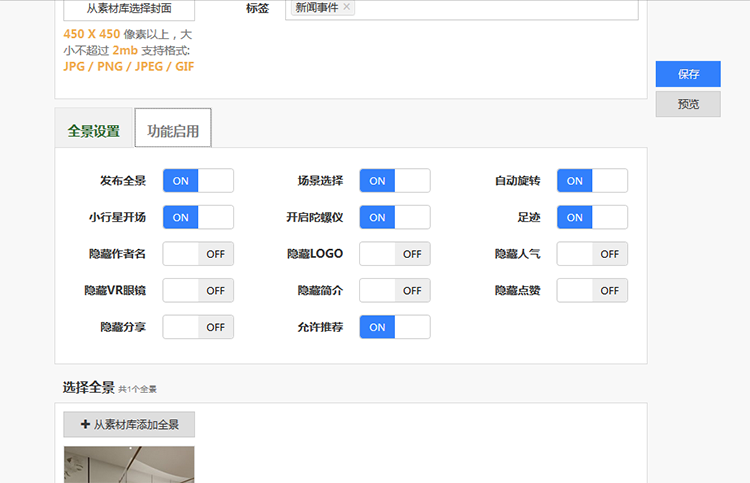Disable the 允许推荐 switch

(395, 327)
